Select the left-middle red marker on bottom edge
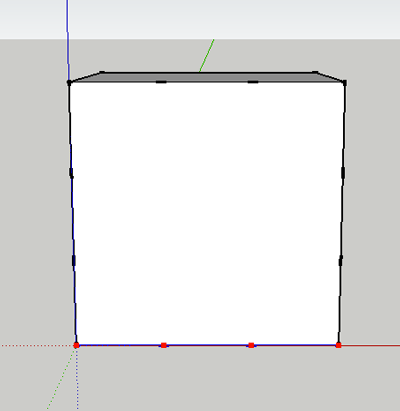Viewport: 400px width, 411px height. pyautogui.click(x=164, y=345)
